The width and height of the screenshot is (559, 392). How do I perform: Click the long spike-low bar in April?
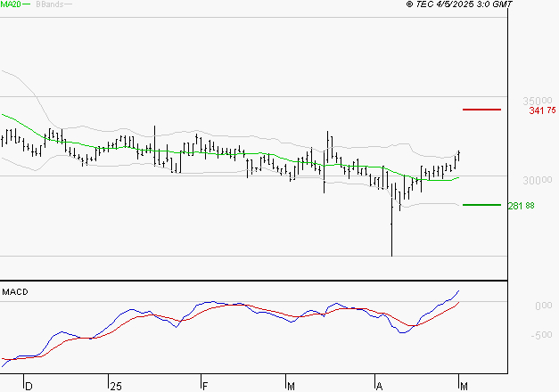391,220
